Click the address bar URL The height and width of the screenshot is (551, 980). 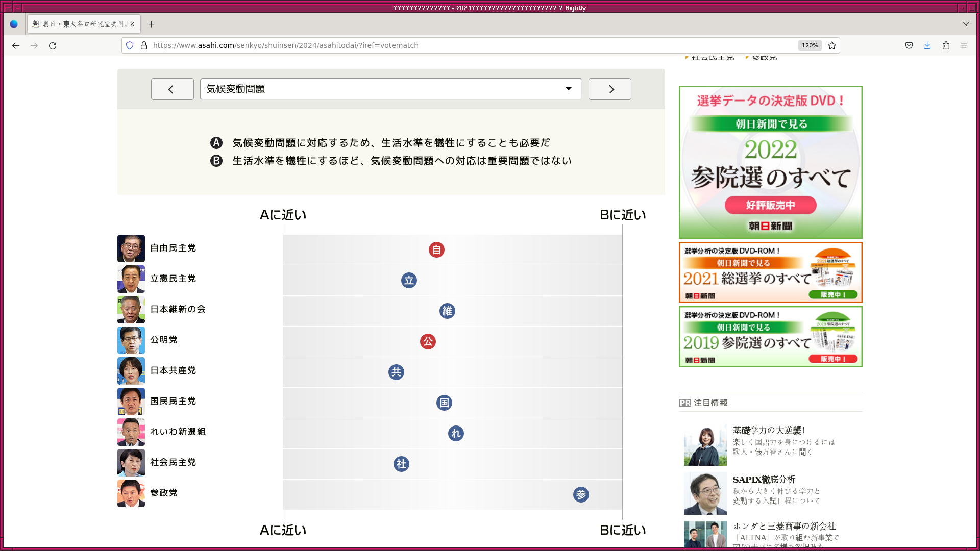(286, 45)
